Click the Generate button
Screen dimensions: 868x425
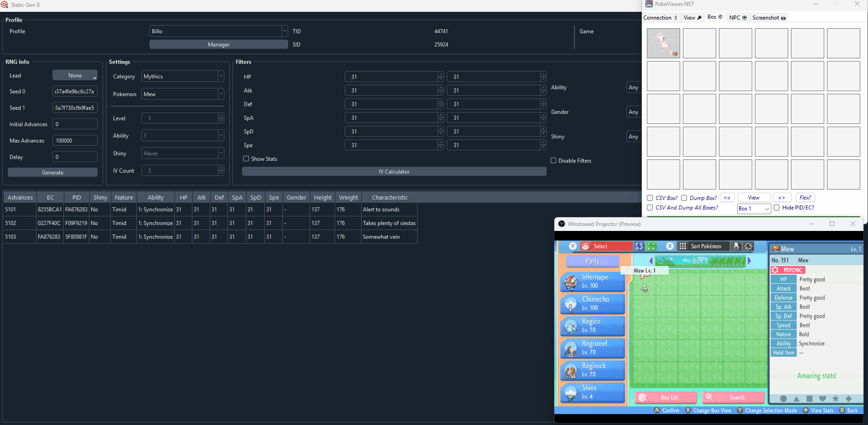(52, 172)
